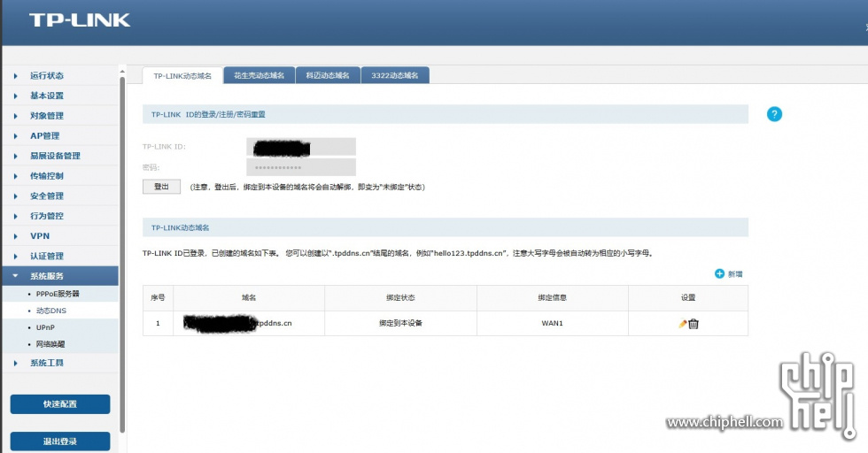
Task: Expand the 传输控制 menu arrow
Action: [x=16, y=176]
